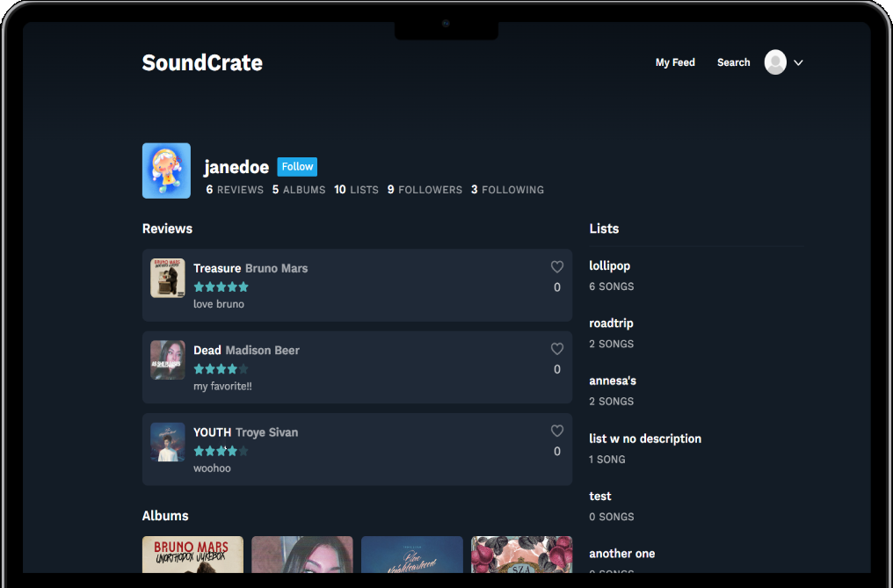Open the annesa's list
The image size is (893, 588).
(x=613, y=381)
